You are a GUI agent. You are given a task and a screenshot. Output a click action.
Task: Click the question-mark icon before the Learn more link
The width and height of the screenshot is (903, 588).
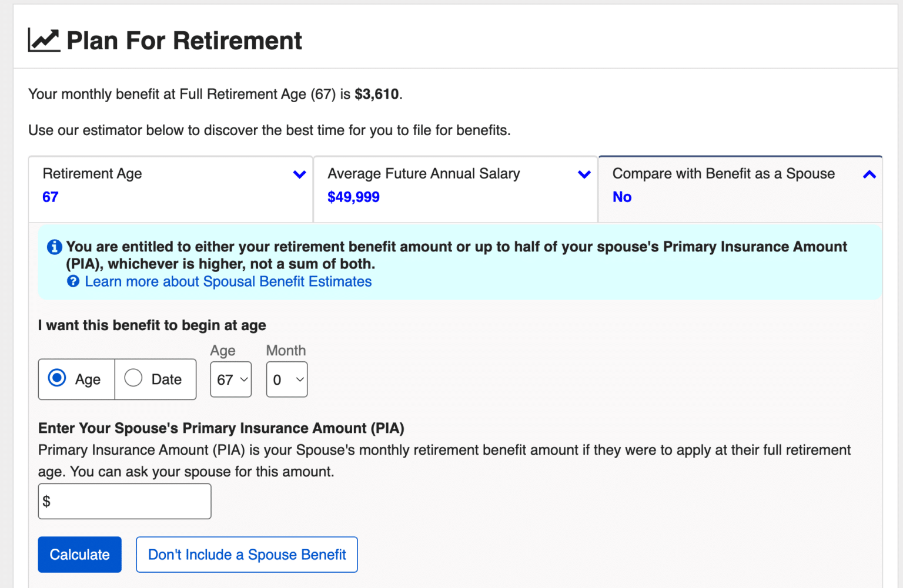[x=73, y=281]
